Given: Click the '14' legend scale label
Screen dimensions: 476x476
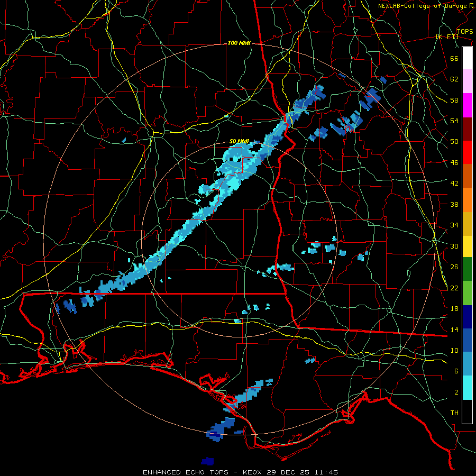Looking at the screenshot, I should point(454,329).
